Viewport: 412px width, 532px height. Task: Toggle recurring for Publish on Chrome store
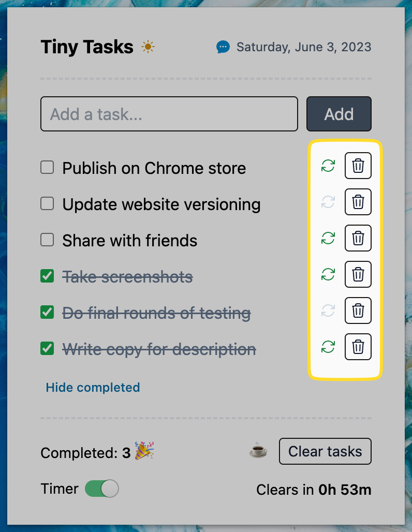click(328, 166)
